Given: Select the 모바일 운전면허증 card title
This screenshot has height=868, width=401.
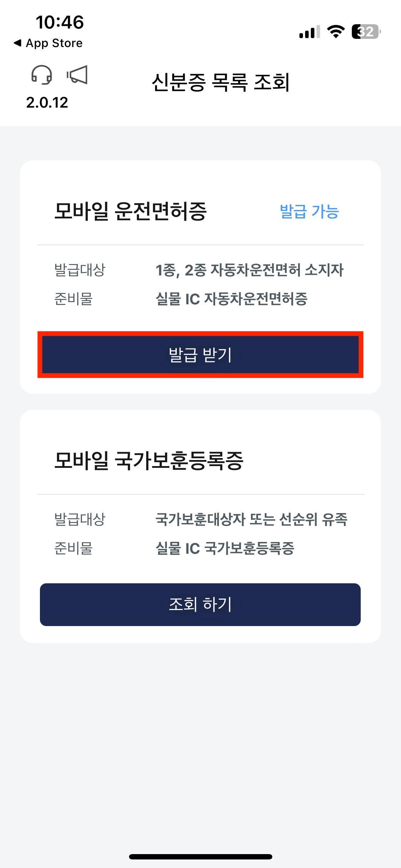Looking at the screenshot, I should pos(133,210).
